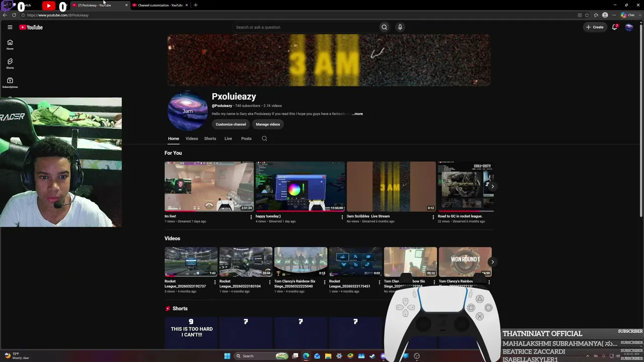Click the YouTube search input field

click(x=305, y=27)
